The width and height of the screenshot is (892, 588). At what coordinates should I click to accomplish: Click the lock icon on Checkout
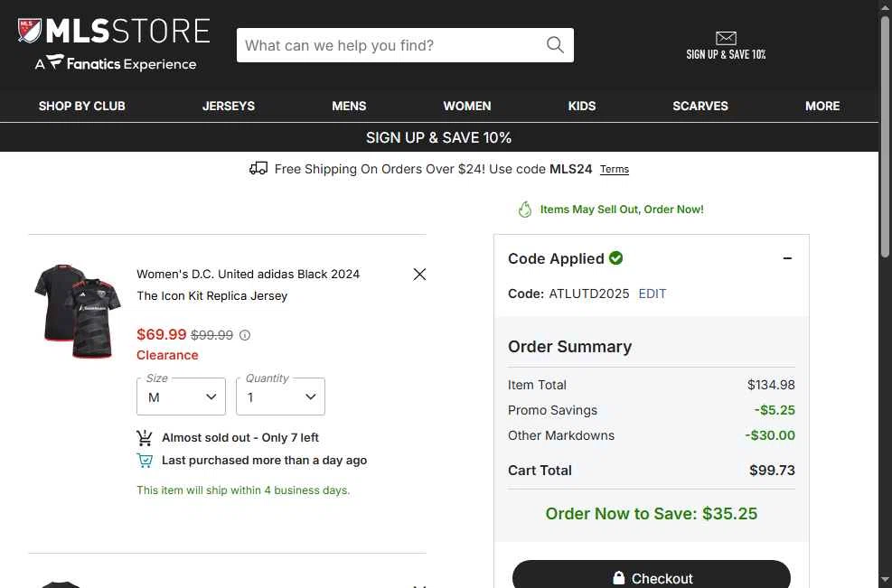[618, 578]
